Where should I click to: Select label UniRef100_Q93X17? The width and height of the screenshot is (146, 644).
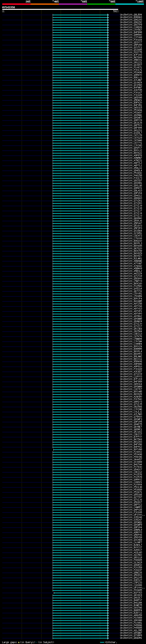click(x=131, y=42)
